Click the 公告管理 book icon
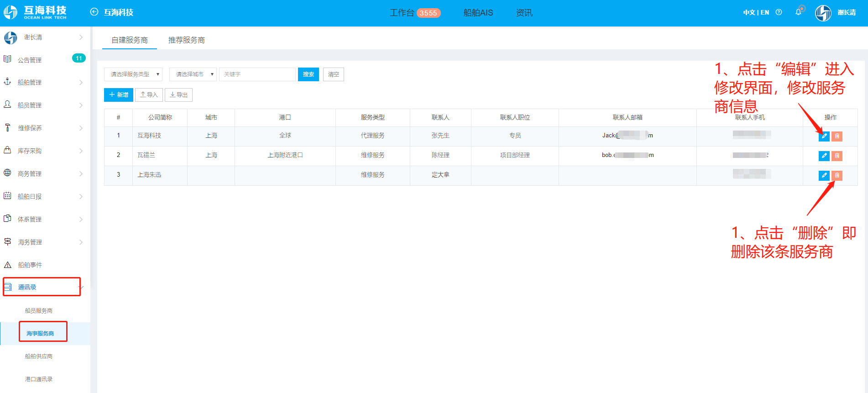The height and width of the screenshot is (393, 868). click(x=7, y=59)
